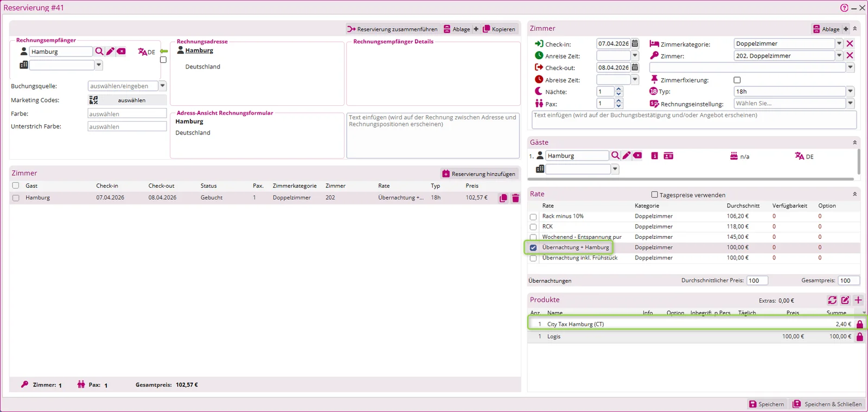868x412 pixels.
Task: Open the Unterstrich Farbe color field
Action: pyautogui.click(x=127, y=126)
